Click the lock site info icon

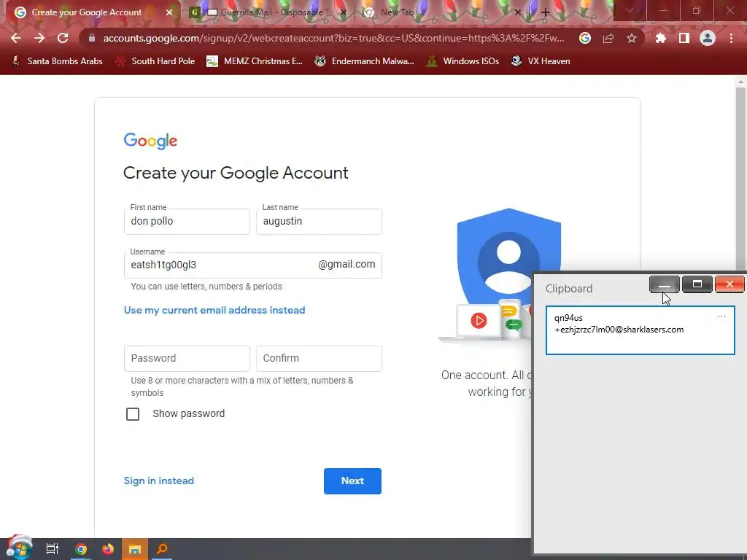point(92,38)
